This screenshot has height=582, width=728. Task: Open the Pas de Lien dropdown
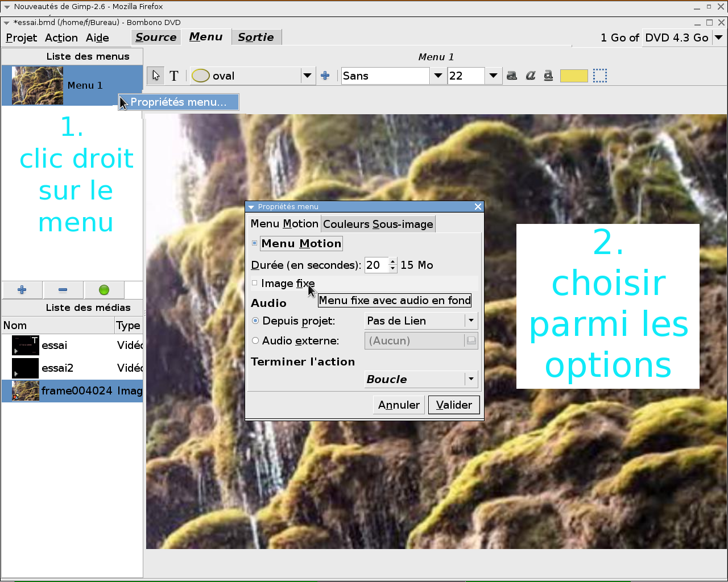coord(421,321)
